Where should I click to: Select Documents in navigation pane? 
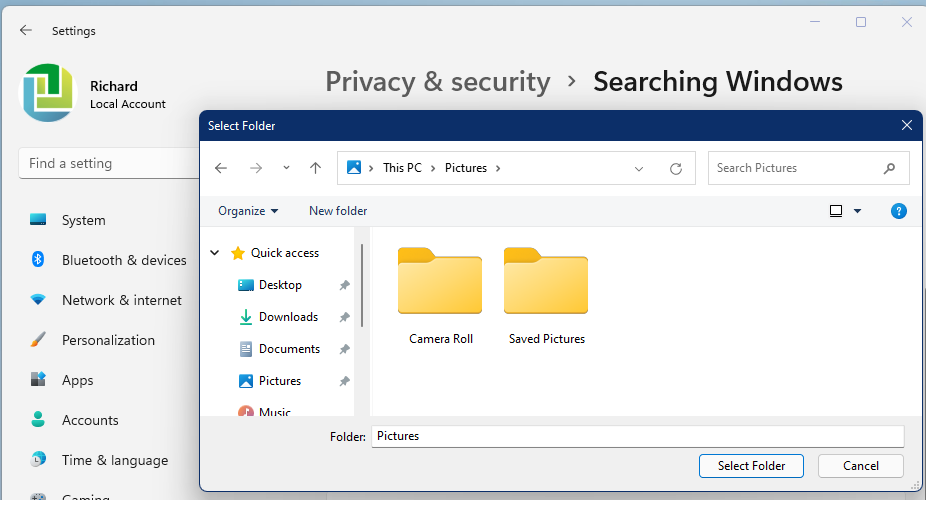coord(289,349)
